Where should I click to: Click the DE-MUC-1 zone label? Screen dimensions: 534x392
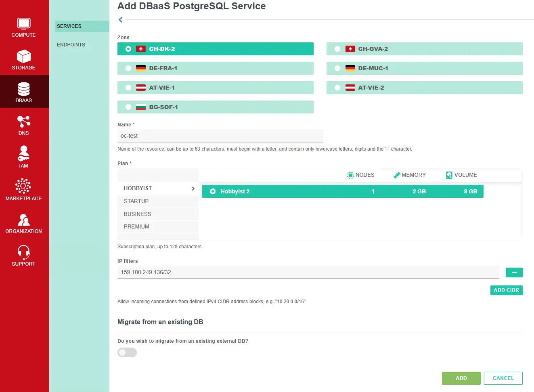pyautogui.click(x=373, y=68)
